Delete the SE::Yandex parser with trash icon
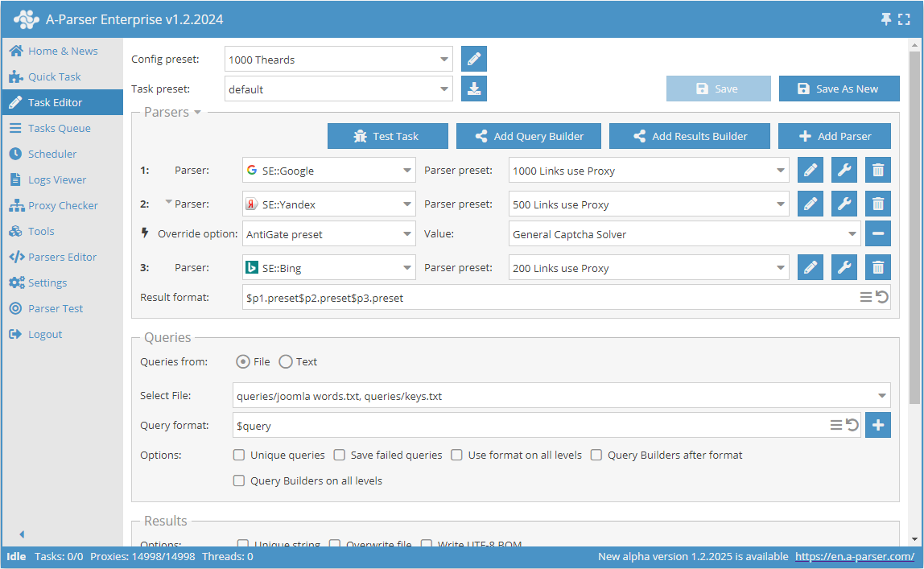 (x=877, y=204)
